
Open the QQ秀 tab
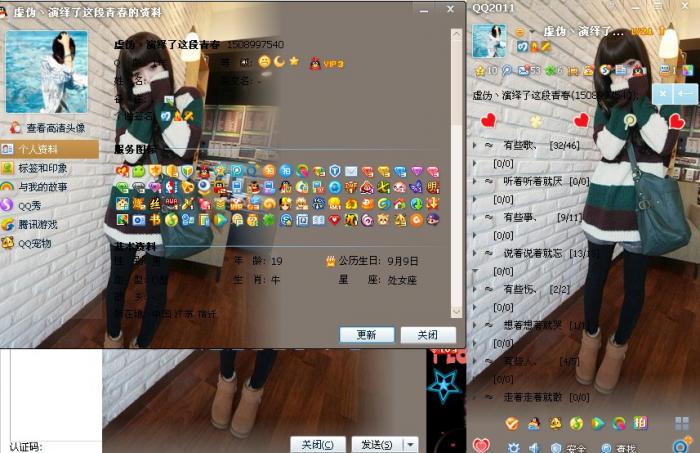(x=50, y=205)
